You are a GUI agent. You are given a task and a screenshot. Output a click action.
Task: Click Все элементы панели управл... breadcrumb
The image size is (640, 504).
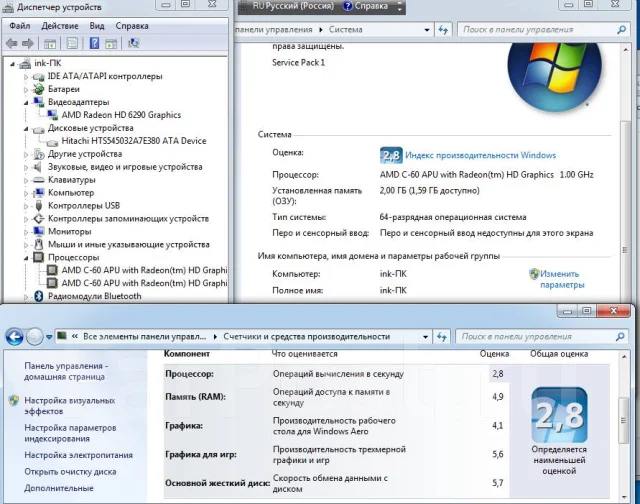[144, 337]
